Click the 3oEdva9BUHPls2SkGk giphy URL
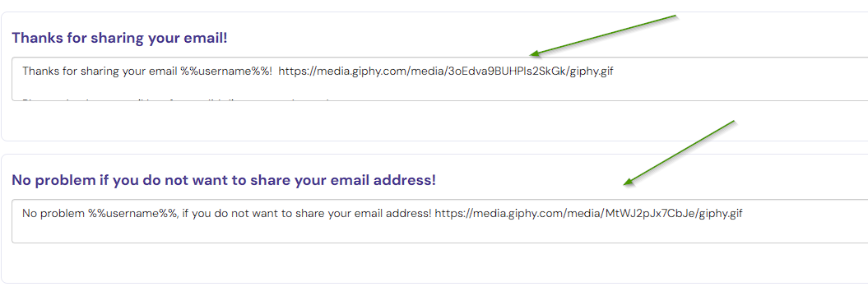The height and width of the screenshot is (296, 868). click(x=446, y=72)
